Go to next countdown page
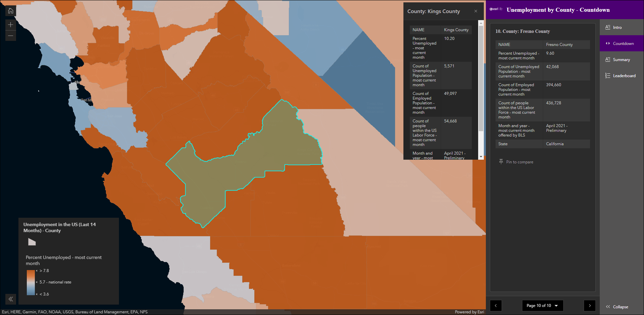Screen dimensions: 644x315 point(590,306)
